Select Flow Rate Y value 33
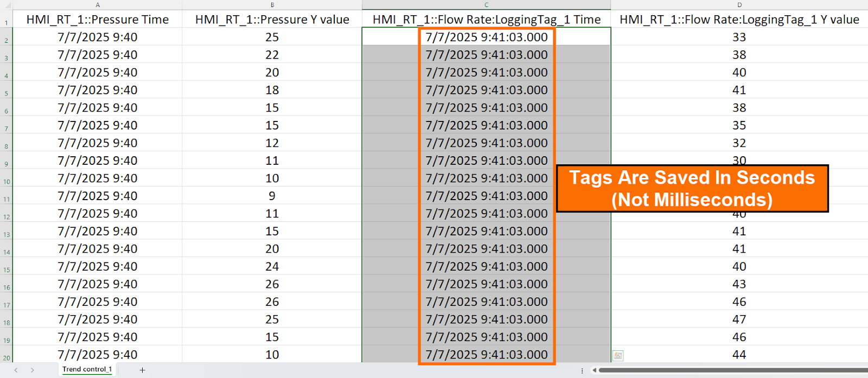This screenshot has height=378, width=868. point(739,37)
